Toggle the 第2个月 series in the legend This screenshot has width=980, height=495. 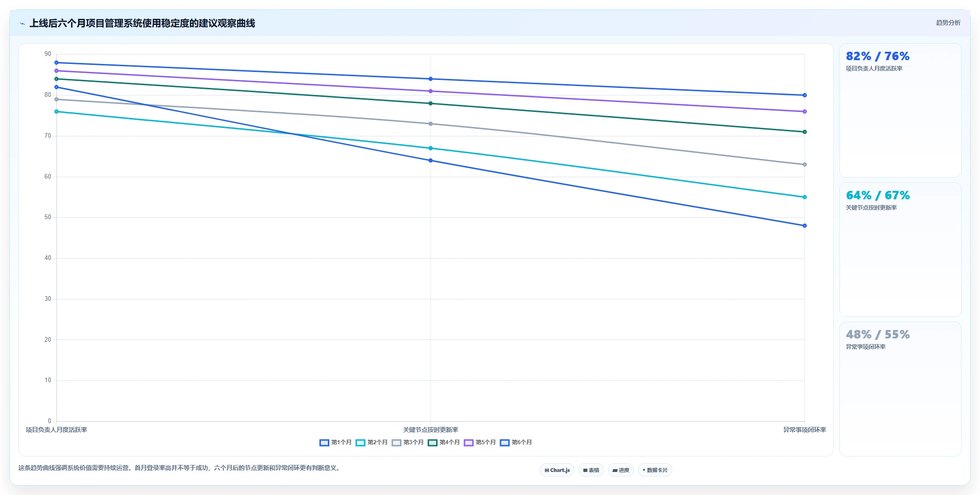click(x=372, y=442)
